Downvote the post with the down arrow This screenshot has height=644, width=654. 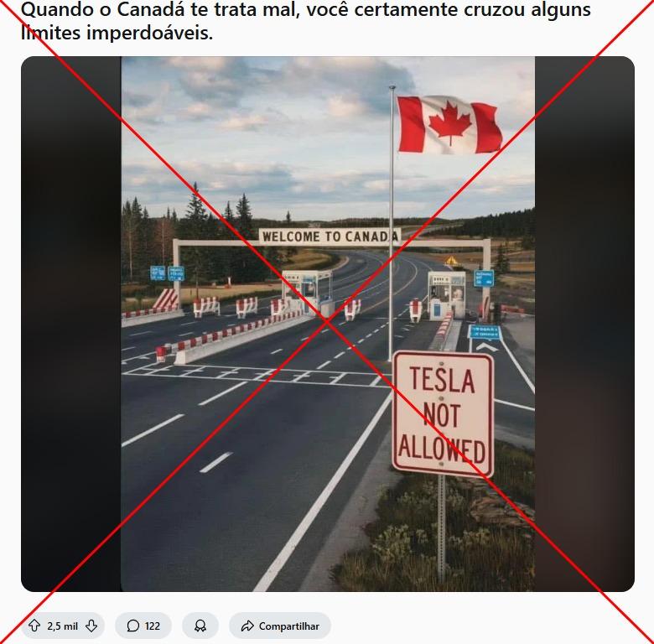[91, 626]
